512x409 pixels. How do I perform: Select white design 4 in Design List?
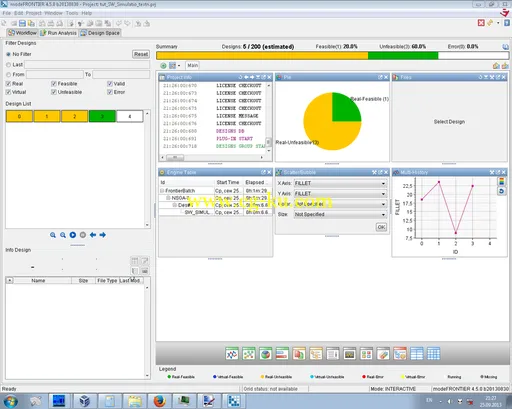pos(130,116)
